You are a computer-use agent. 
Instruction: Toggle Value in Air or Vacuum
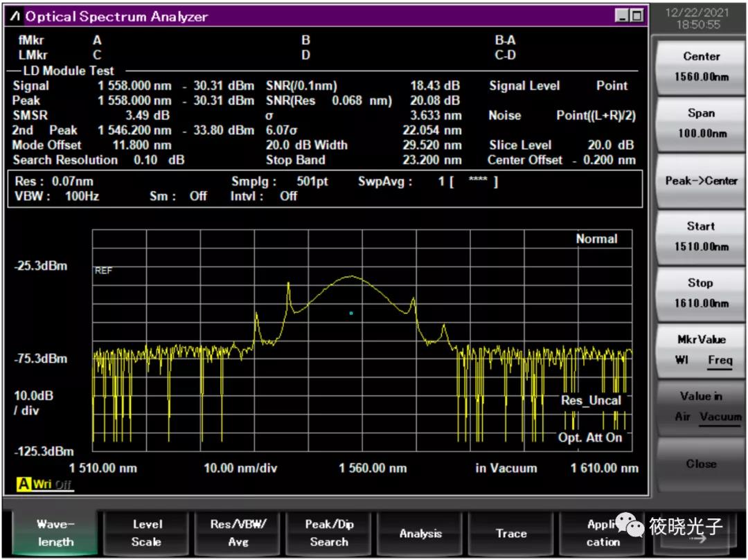click(x=701, y=406)
